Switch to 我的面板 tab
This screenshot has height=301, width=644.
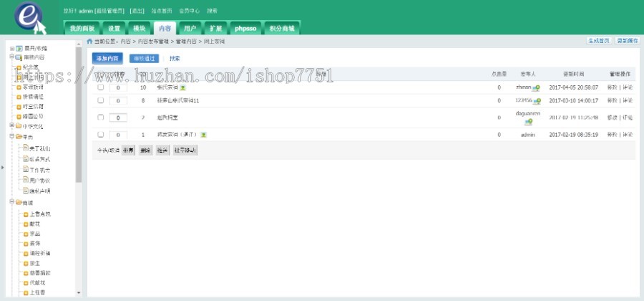click(x=82, y=29)
